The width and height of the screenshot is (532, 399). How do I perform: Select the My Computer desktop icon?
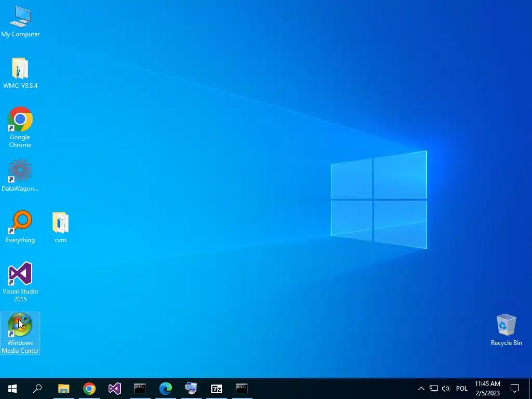20,21
